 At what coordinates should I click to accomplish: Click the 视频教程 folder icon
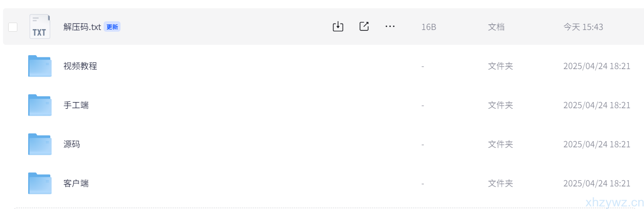pos(39,66)
